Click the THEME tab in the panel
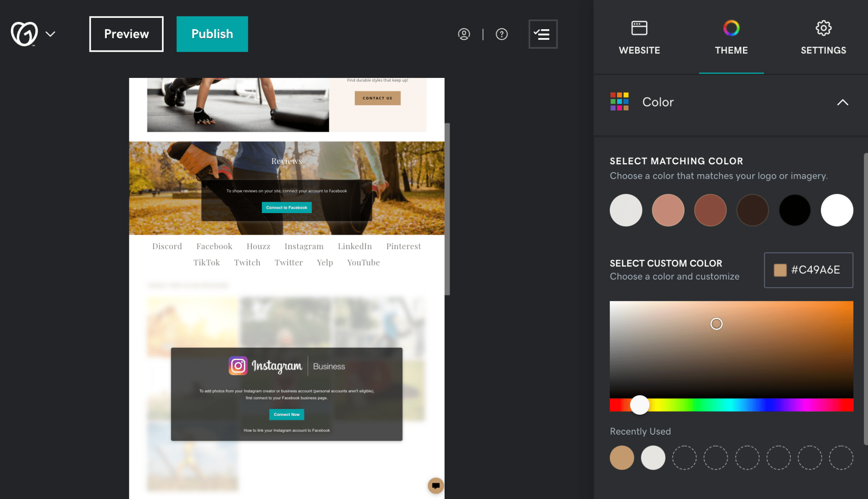868x499 pixels. pyautogui.click(x=732, y=37)
